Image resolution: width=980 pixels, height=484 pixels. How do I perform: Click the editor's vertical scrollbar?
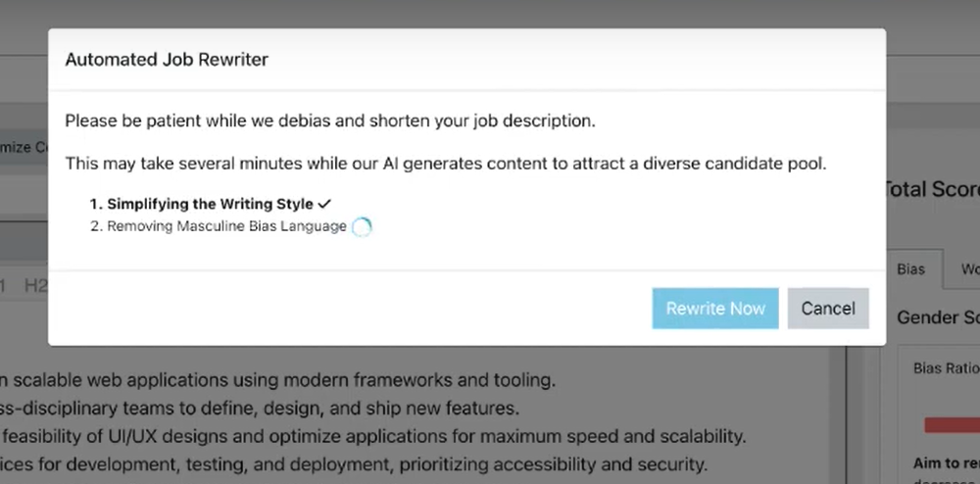pyautogui.click(x=837, y=411)
